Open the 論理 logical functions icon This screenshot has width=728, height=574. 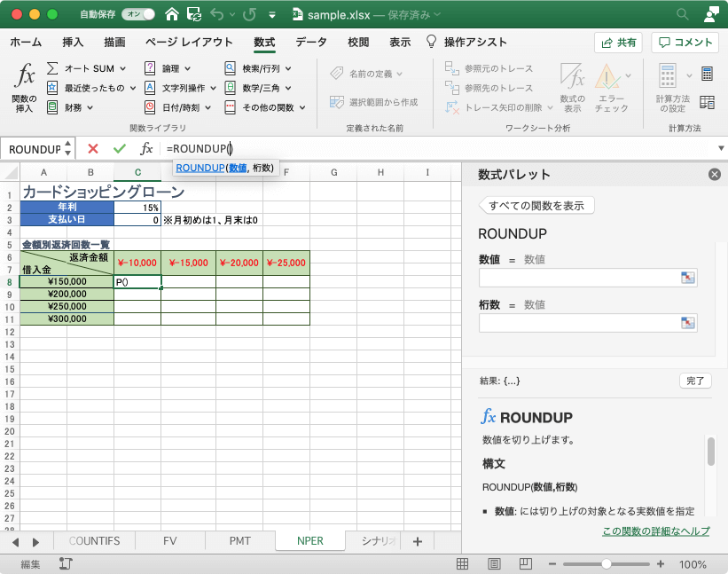(x=150, y=68)
